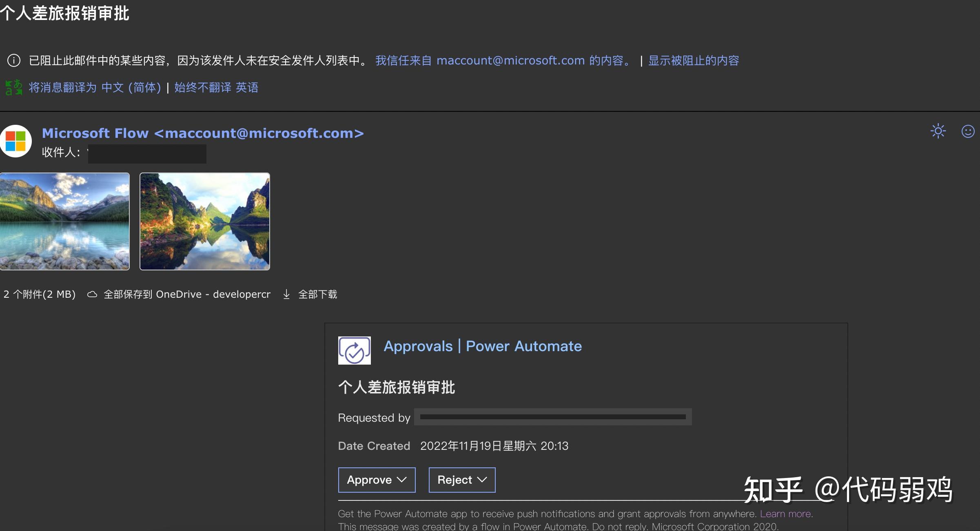Click the OneDrive cloud icon
This screenshot has width=980, height=531.
92,294
